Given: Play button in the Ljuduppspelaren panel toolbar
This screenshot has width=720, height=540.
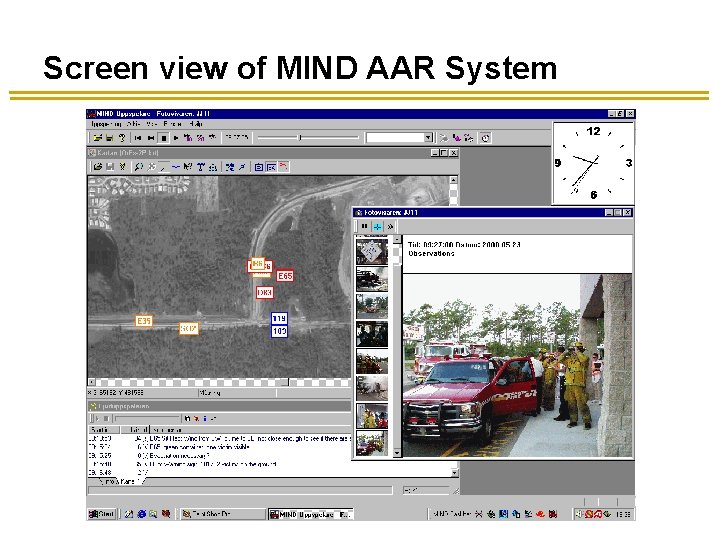Looking at the screenshot, I should (x=97, y=418).
